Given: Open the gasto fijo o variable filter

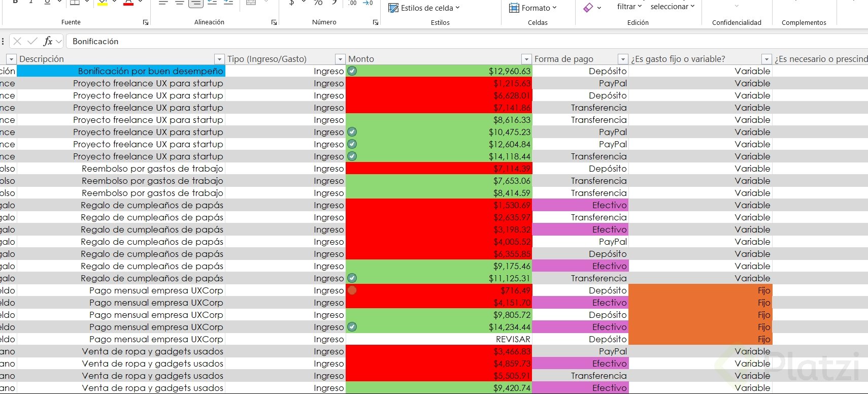Looking at the screenshot, I should coord(766,59).
